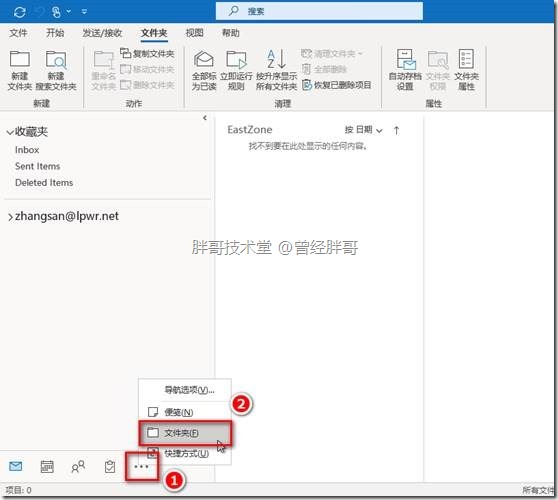Switch to Calendar view in navigation bar
The height and width of the screenshot is (500, 558).
[x=47, y=466]
